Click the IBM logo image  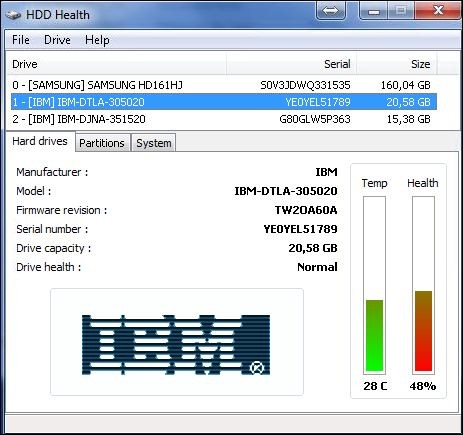pos(176,345)
